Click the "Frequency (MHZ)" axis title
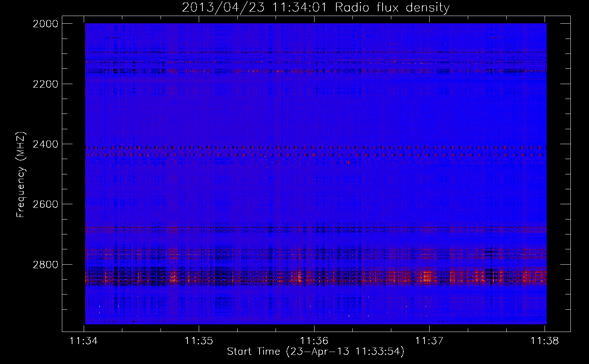589x364 pixels. point(21,175)
